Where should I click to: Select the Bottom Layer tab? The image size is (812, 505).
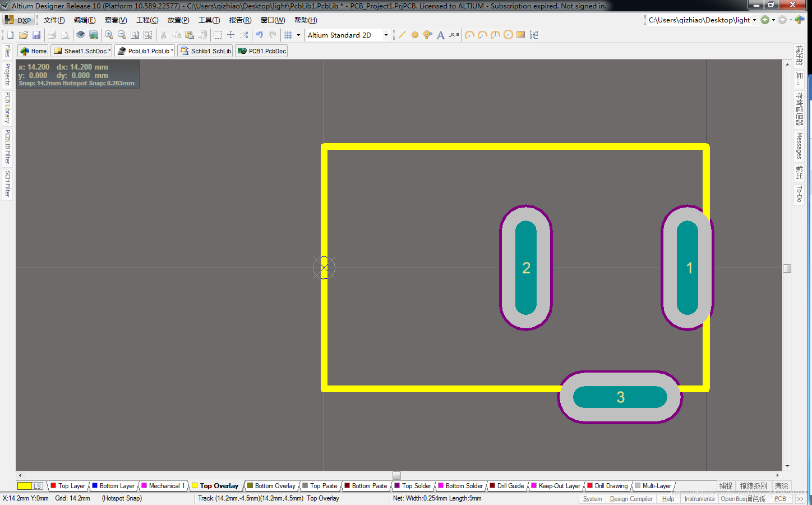tap(114, 486)
